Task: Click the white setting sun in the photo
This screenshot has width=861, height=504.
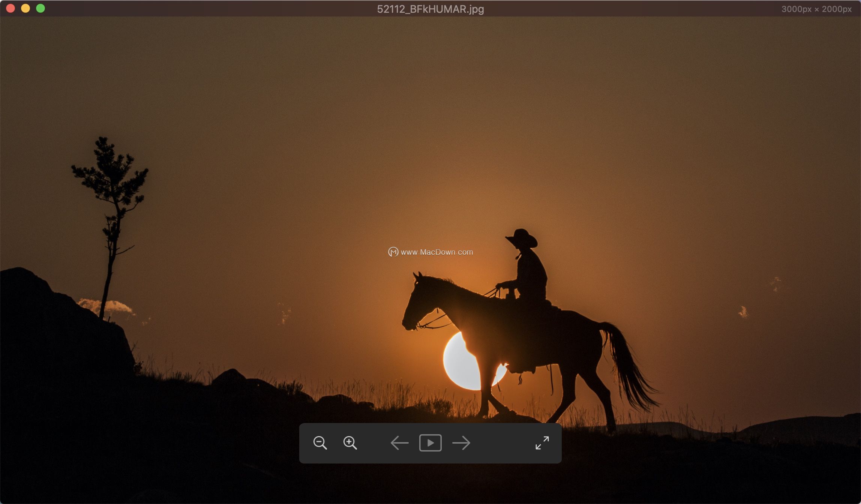Action: 458,364
